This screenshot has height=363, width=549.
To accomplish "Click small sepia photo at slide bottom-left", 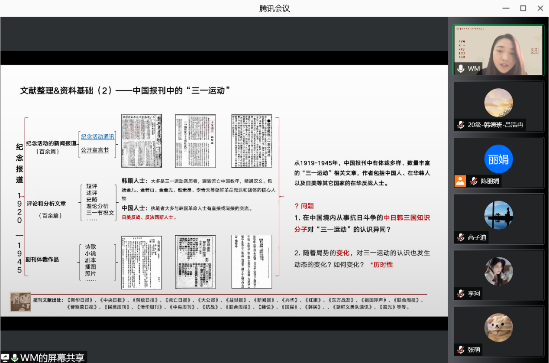I will [21, 302].
